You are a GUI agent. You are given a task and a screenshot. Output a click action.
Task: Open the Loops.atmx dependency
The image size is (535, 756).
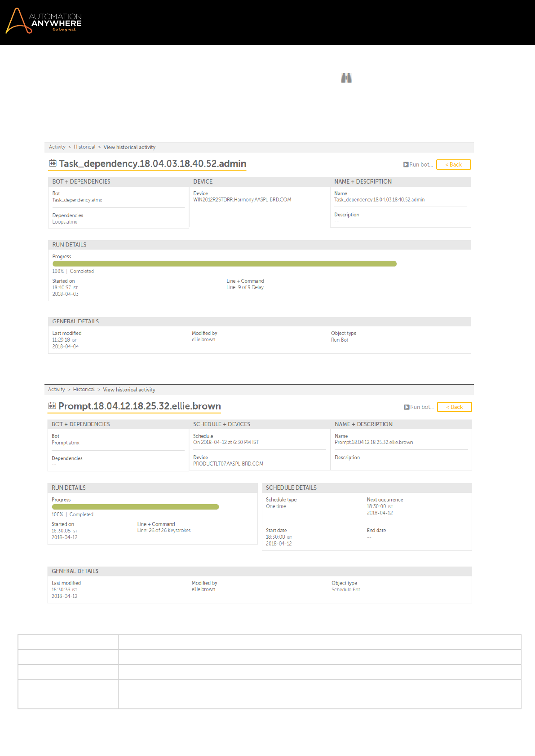(x=65, y=222)
